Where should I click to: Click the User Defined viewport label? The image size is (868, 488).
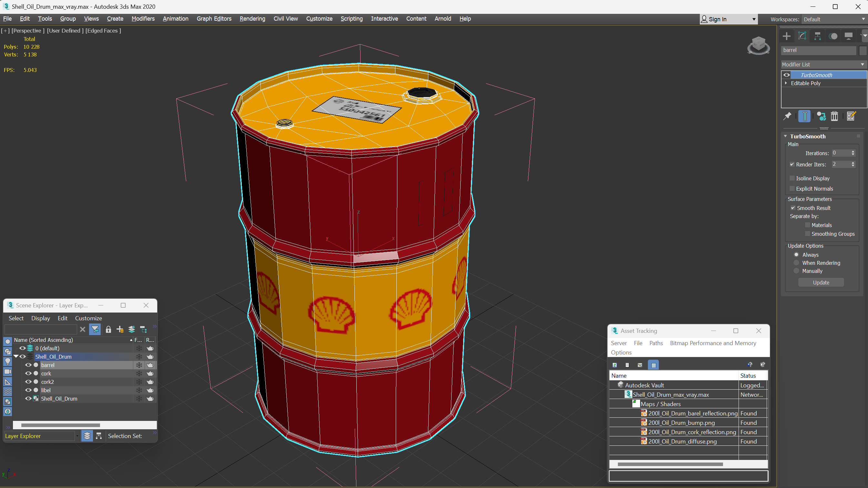pos(65,31)
